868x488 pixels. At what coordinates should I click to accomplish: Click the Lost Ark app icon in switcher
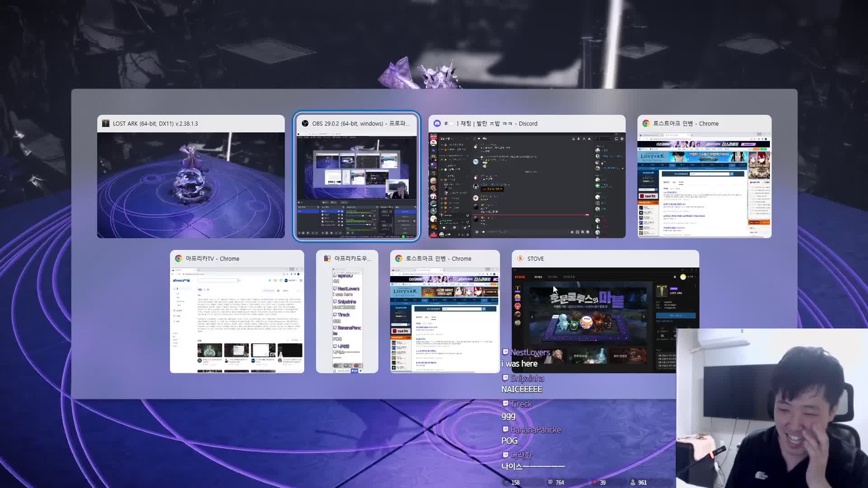tap(106, 123)
